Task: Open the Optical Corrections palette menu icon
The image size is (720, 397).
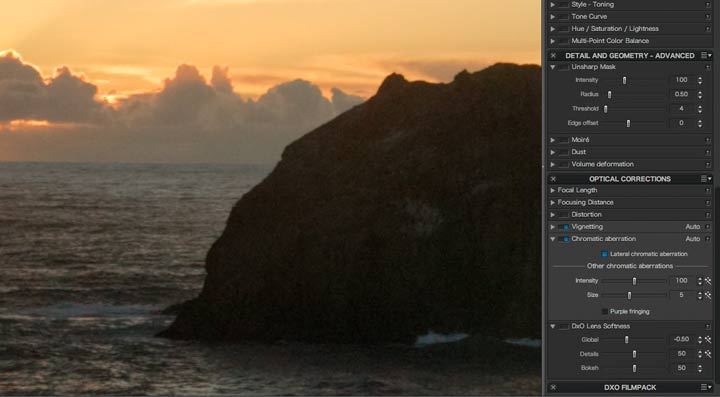Action: pyautogui.click(x=706, y=179)
